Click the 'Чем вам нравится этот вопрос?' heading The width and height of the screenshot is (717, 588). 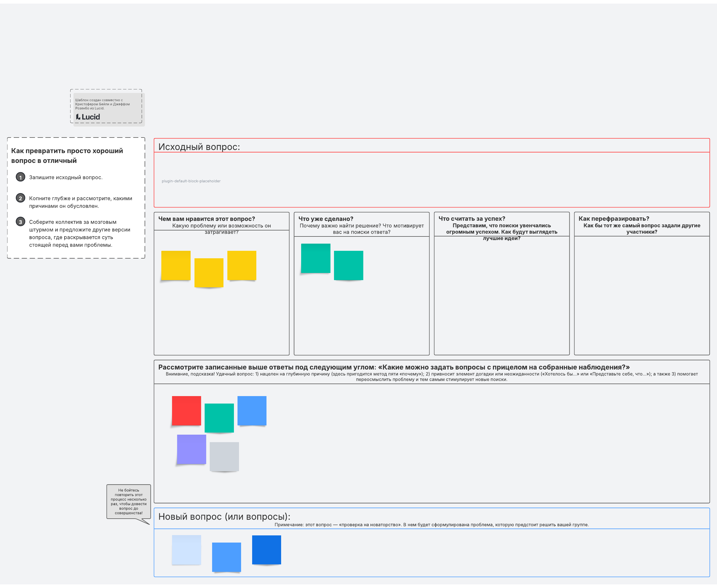point(206,219)
